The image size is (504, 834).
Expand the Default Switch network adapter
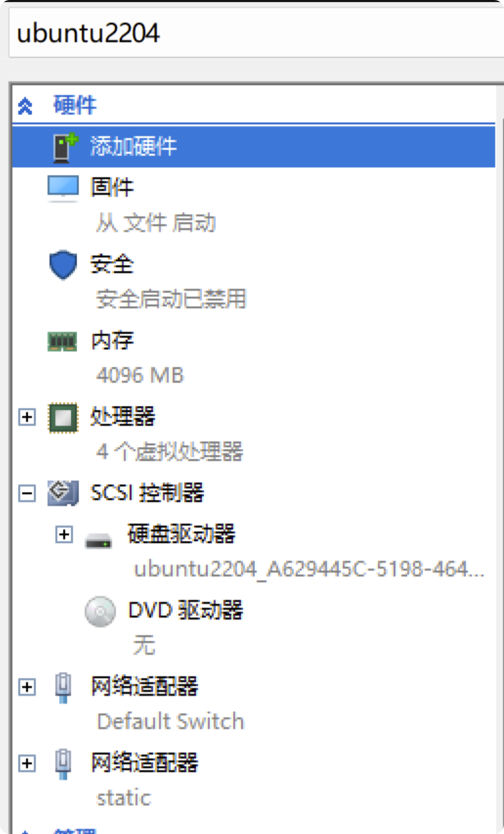(x=27, y=687)
